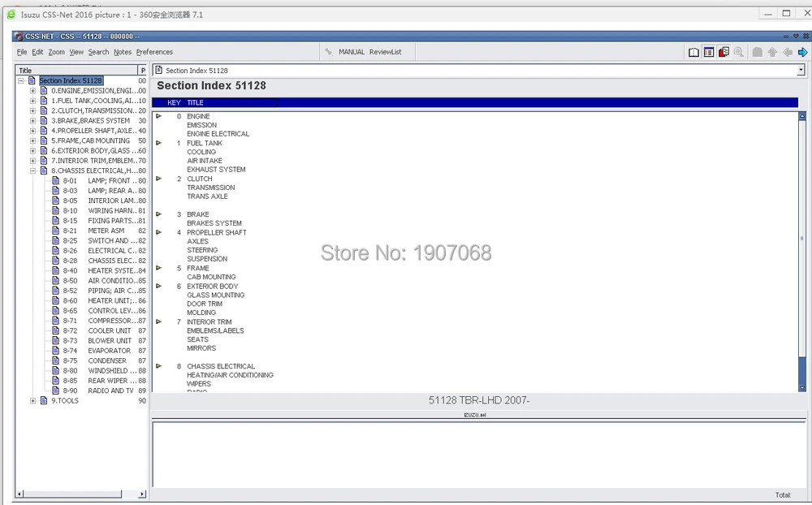Viewport: 812px width, 505px height.
Task: Click the inner window minimize icon
Action: (x=786, y=37)
